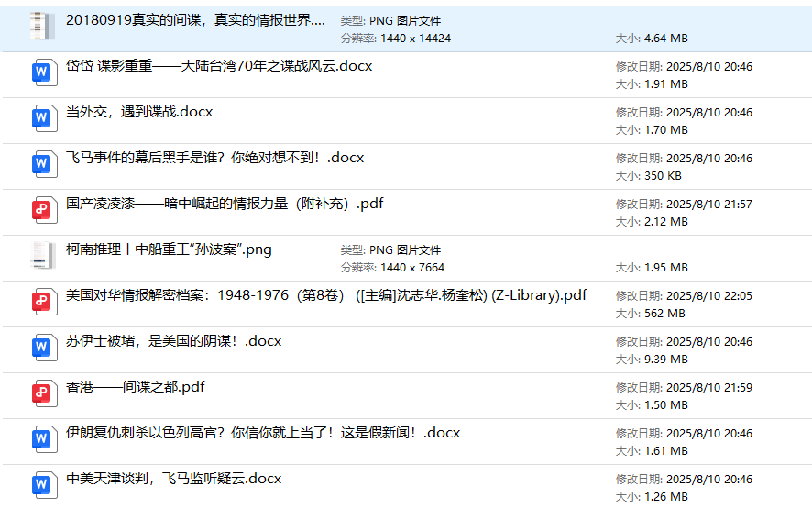This screenshot has width=812, height=520.
Task: Click the PDF icon for 美国对华情报解密档案
Action: (44, 302)
